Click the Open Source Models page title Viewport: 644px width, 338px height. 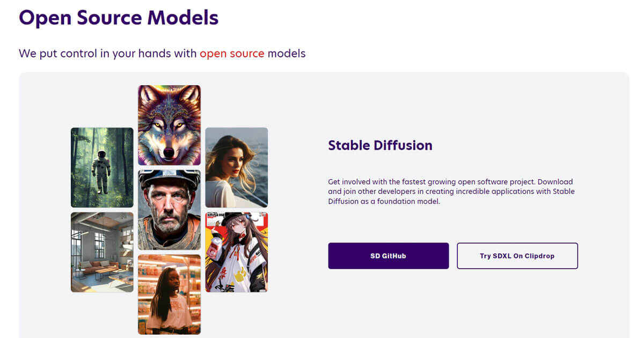[119, 18]
